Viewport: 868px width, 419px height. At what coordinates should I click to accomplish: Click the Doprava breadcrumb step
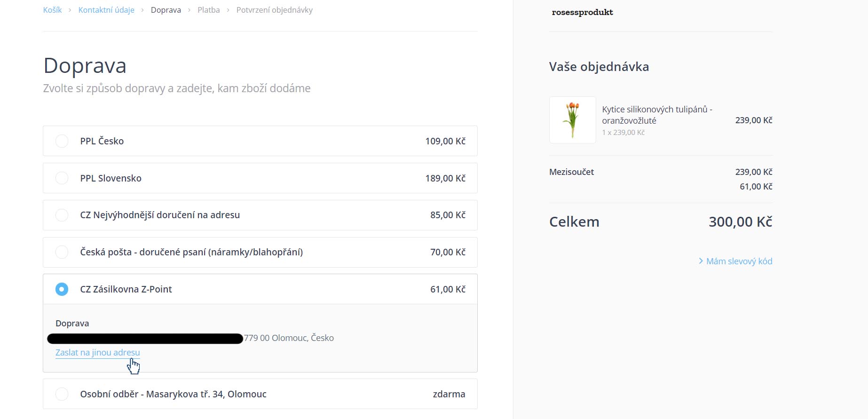(166, 10)
